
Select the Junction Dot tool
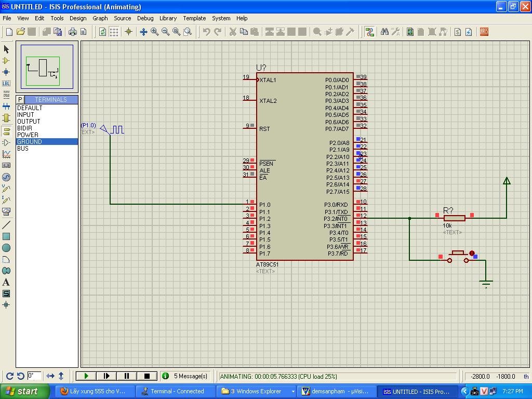(6, 72)
